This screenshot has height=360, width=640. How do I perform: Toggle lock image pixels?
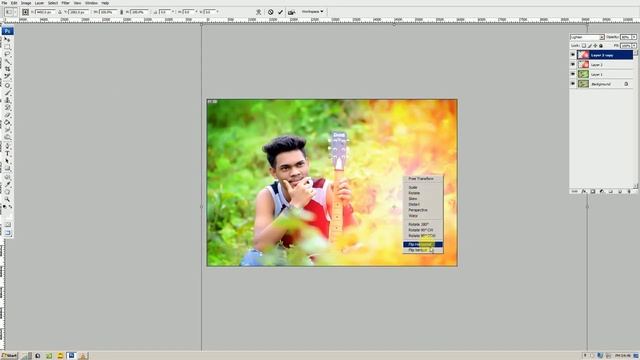[590, 46]
